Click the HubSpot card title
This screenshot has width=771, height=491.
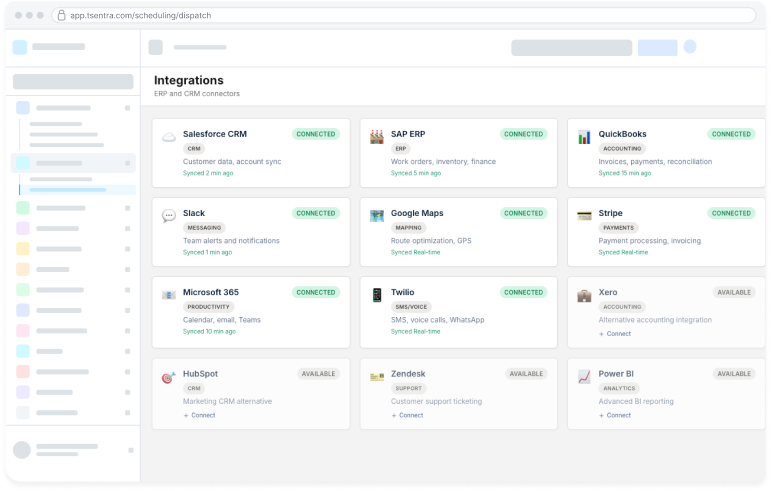(x=200, y=374)
